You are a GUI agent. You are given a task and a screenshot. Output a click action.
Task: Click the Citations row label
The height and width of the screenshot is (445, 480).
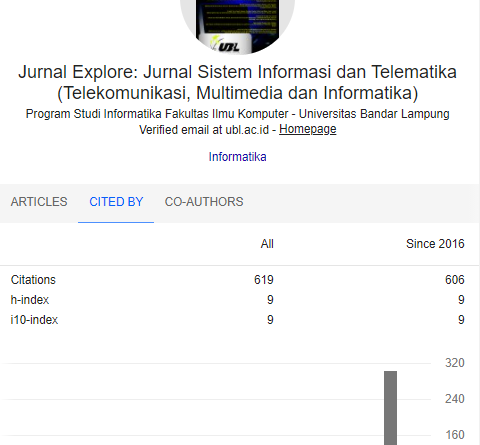(x=33, y=280)
